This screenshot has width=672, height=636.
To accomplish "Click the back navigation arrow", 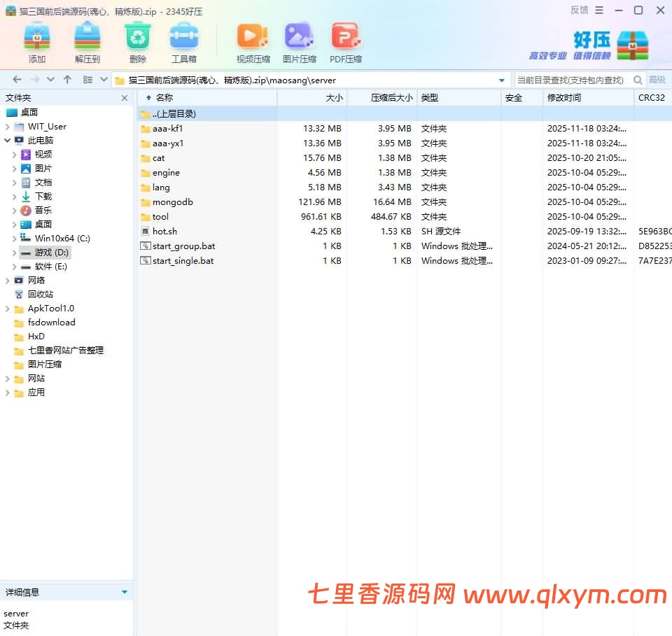I will (x=16, y=79).
